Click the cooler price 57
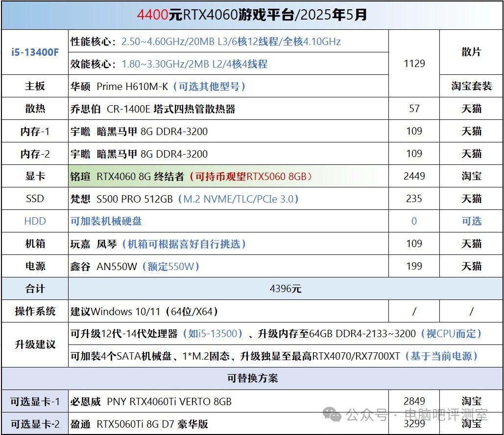The image size is (504, 435). (414, 109)
